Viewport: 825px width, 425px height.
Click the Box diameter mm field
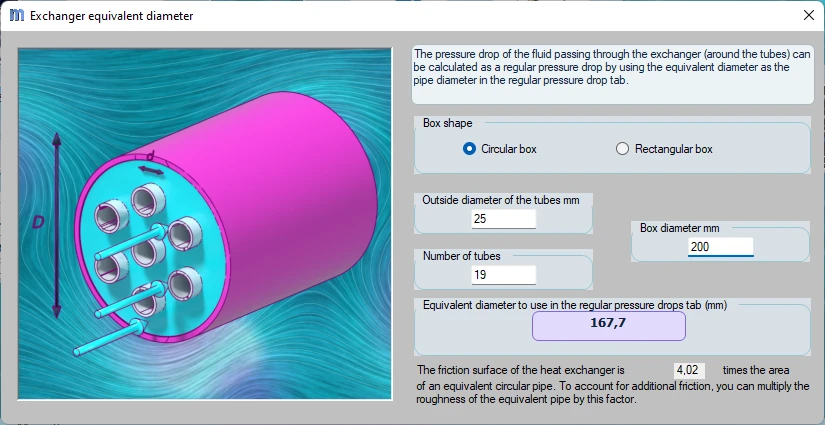[x=720, y=246]
